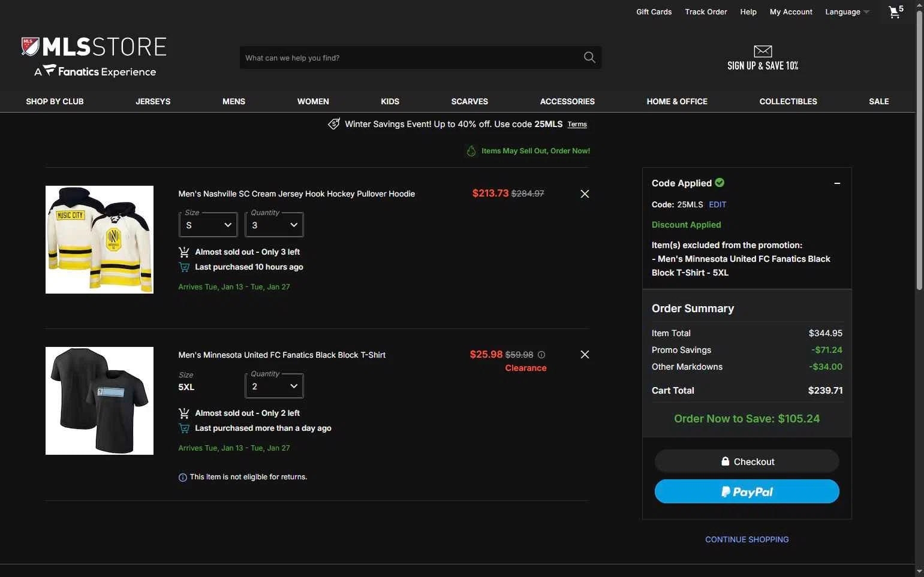Click the Continue Shopping link
The height and width of the screenshot is (577, 924).
click(x=747, y=539)
